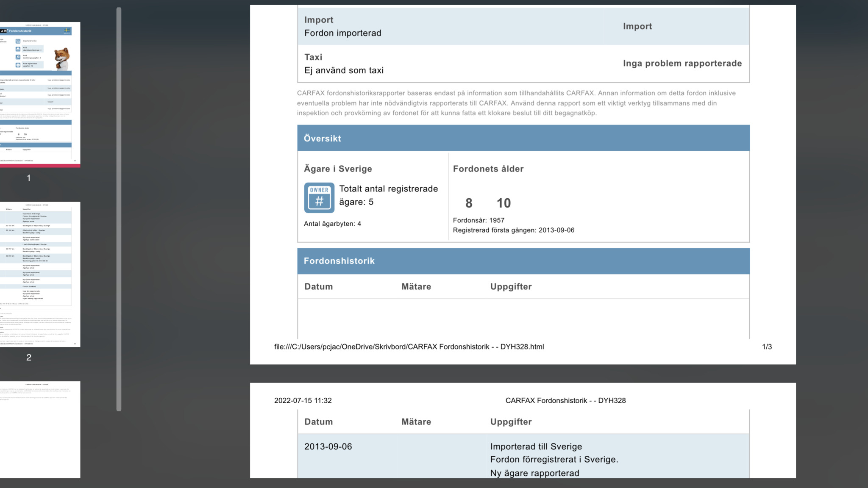This screenshot has height=488, width=868.
Task: Click the Swedish flag in page 1 thumbnail
Action: [67, 30]
